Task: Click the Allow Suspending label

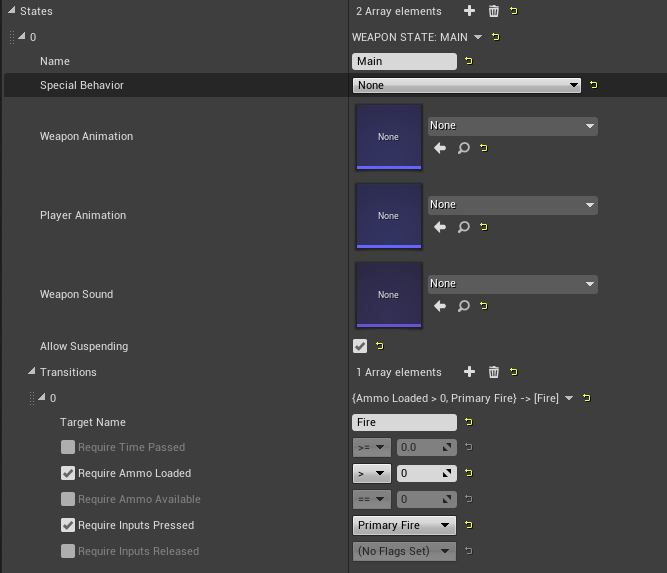Action: 84,346
